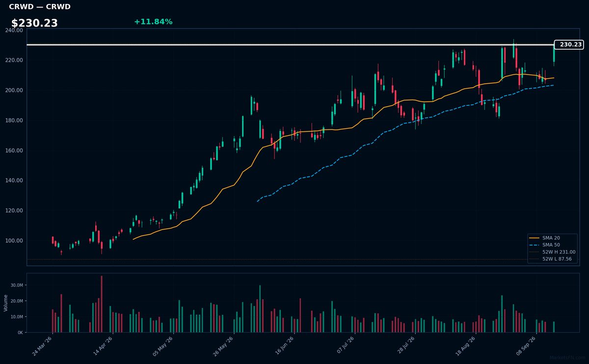The height and width of the screenshot is (364, 589).
Task: Click the +11.84% change percentage
Action: pos(153,22)
